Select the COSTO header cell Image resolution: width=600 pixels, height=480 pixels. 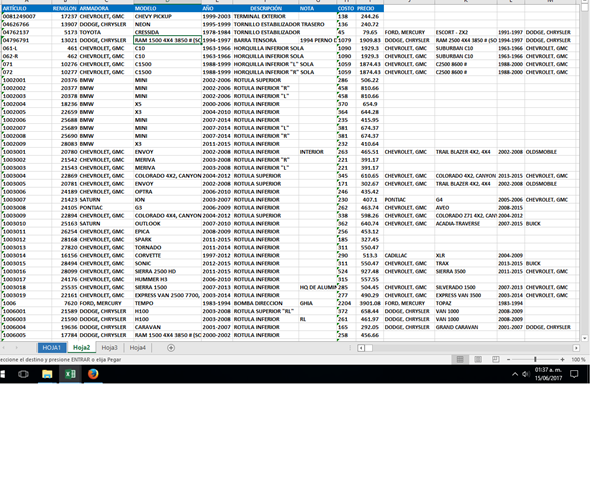click(346, 8)
